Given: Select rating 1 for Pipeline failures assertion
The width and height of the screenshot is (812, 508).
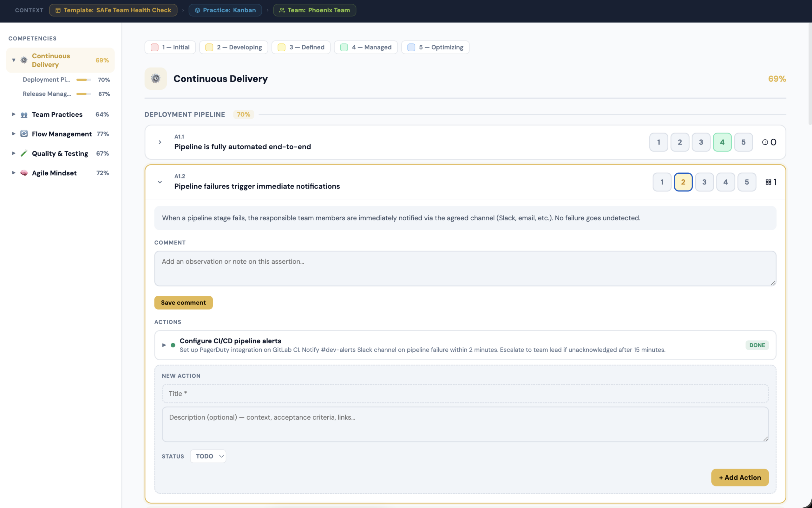Looking at the screenshot, I should coord(662,182).
